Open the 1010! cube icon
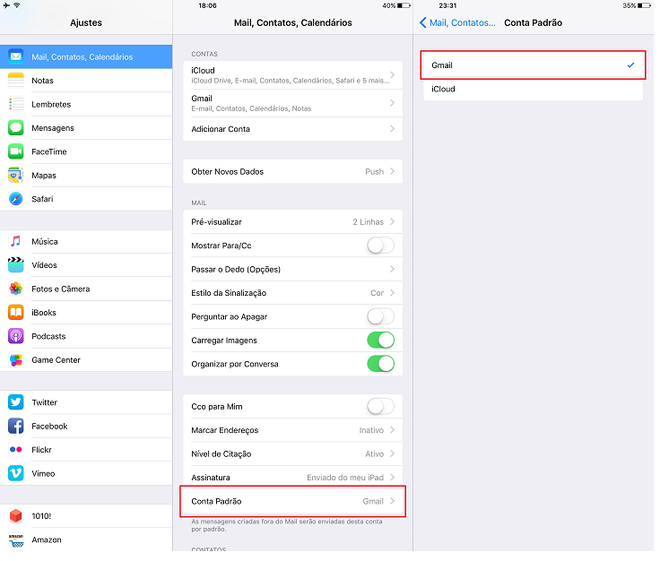Viewport: 660px width, 561px height. [x=16, y=516]
